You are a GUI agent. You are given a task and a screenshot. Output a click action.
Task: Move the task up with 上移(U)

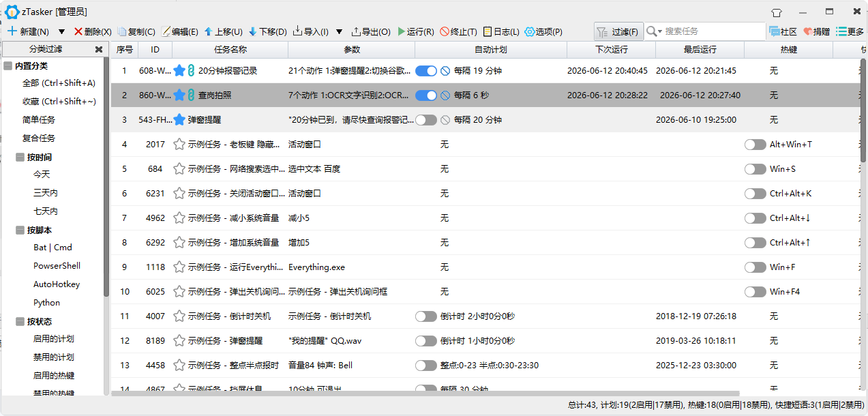pyautogui.click(x=224, y=31)
